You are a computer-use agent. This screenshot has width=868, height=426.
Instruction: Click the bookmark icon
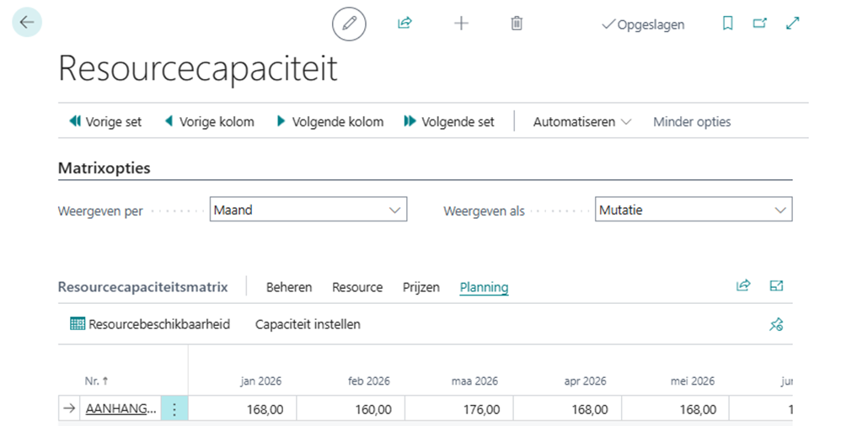(x=728, y=24)
